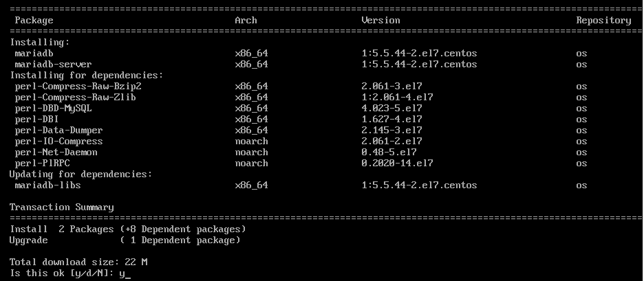Click the mariadb package name
644x281 pixels.
click(34, 54)
